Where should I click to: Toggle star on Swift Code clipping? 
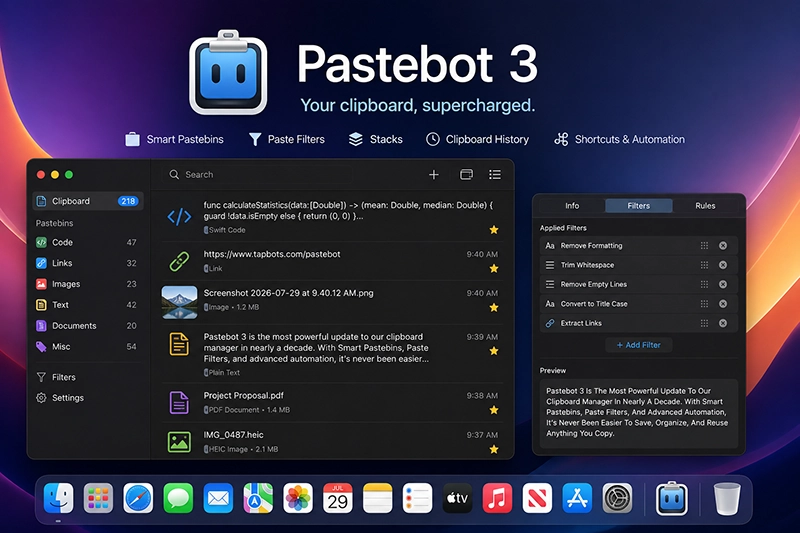coord(494,230)
